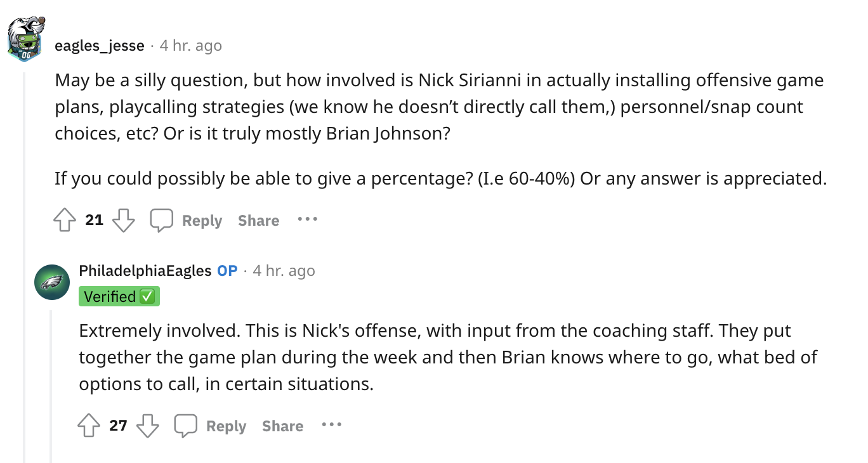Open more options on eagles_jesse's comment
Viewport: 868px width, 463px height.
tap(307, 219)
